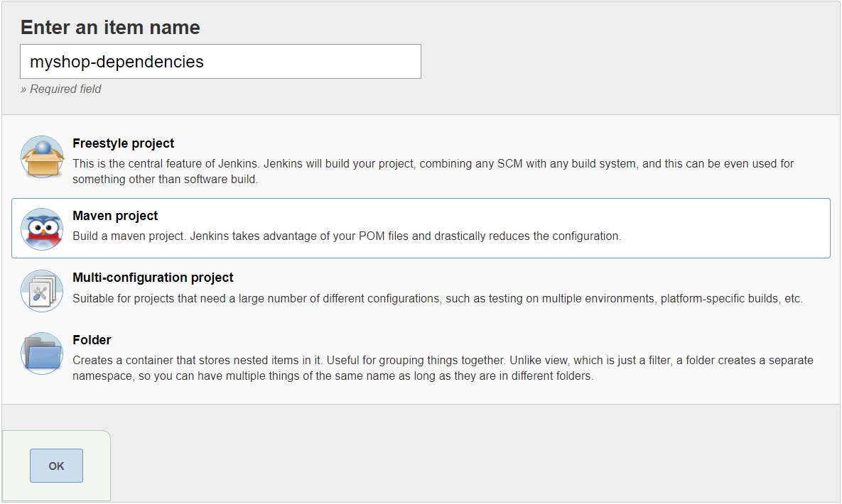This screenshot has height=504, width=842.
Task: Choose the Maven project title
Action: 115,216
